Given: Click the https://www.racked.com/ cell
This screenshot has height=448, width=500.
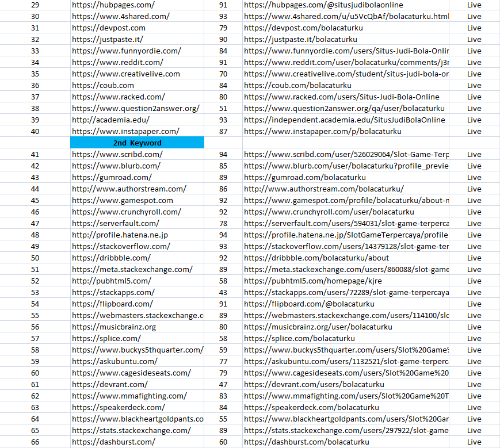Looking at the screenshot, I should [137, 97].
